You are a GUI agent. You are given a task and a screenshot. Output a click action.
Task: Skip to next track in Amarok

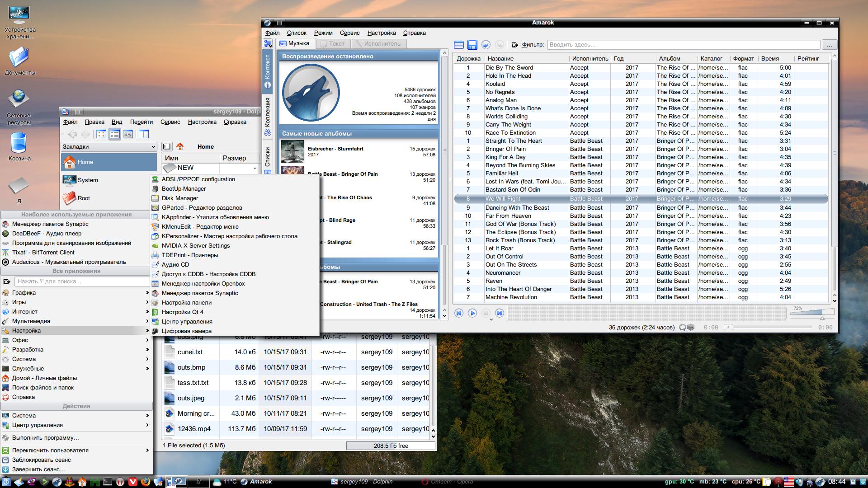[500, 313]
